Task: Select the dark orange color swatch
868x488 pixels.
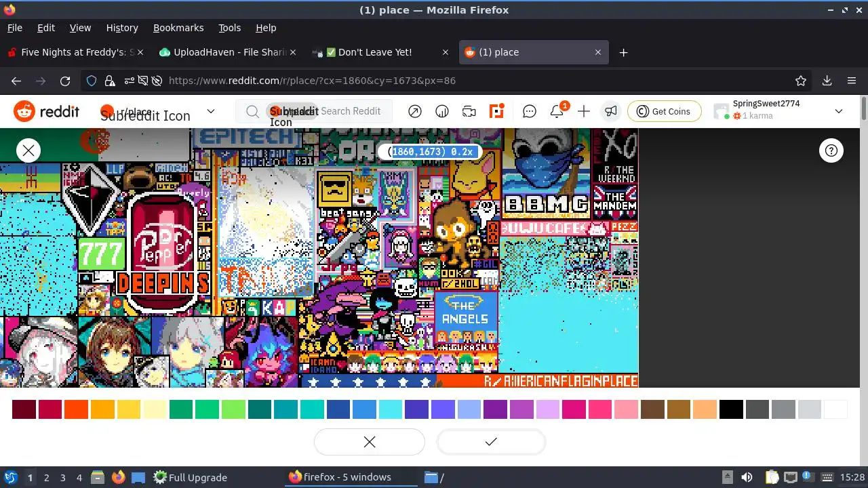Action: tap(77, 409)
